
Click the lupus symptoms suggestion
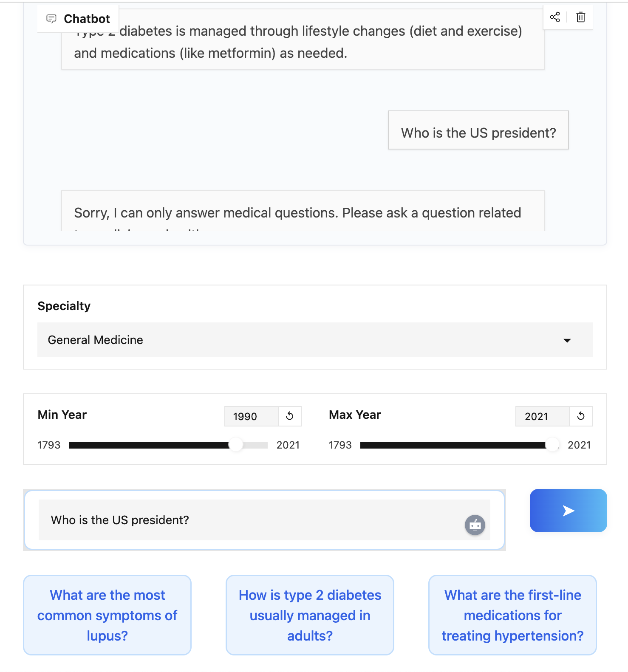107,615
